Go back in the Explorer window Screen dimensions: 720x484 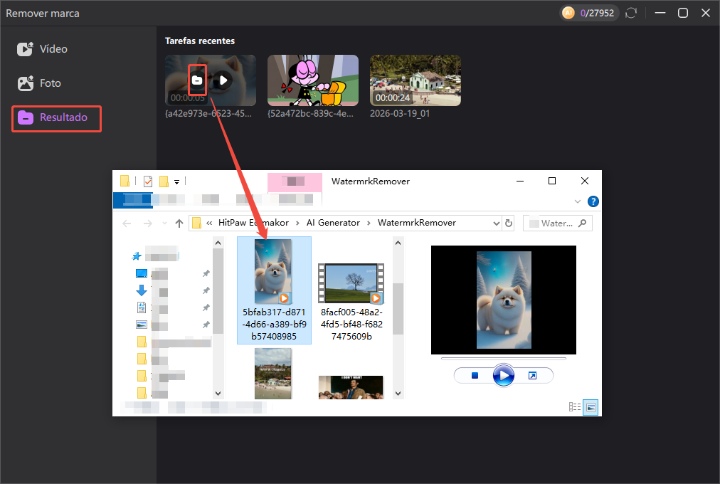point(127,223)
